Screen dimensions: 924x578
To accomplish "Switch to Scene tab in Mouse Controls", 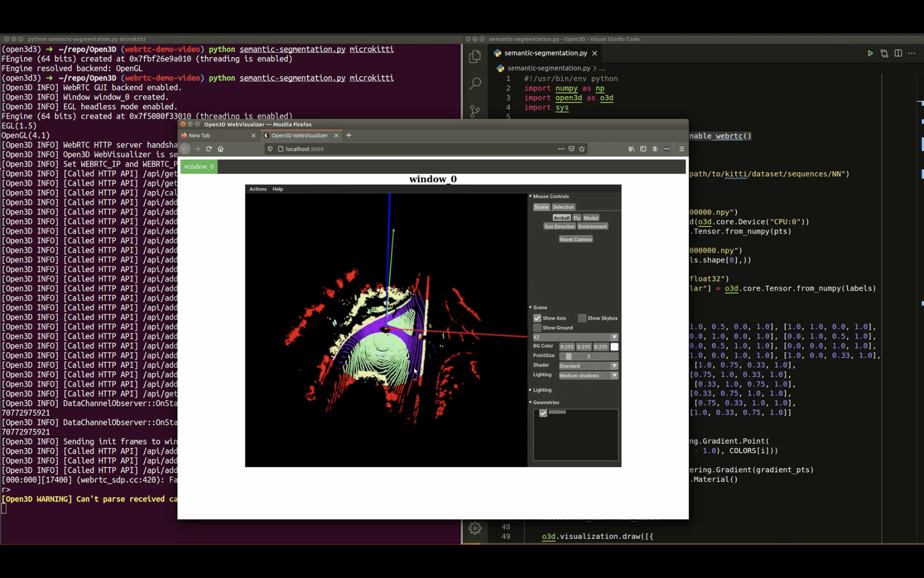I will (541, 207).
